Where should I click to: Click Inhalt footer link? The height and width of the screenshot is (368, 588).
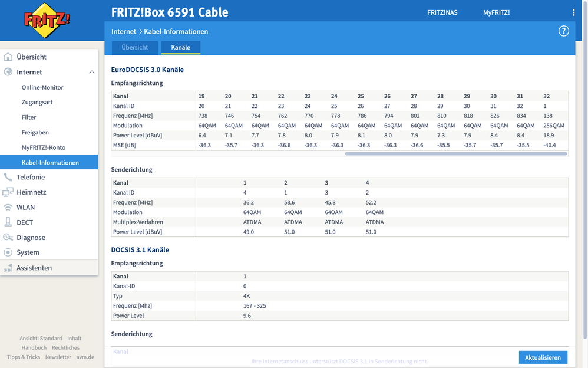[74, 339]
